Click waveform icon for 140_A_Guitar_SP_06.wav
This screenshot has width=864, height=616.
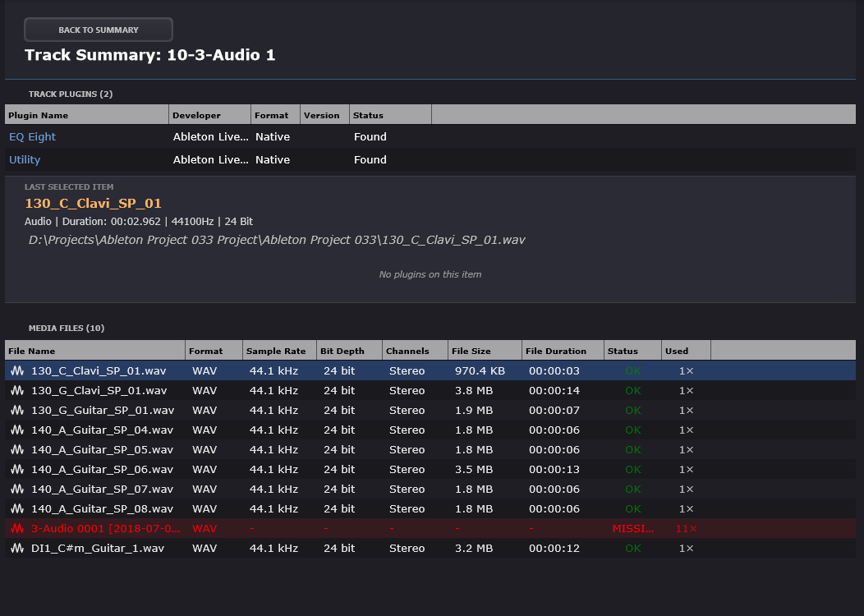(17, 470)
